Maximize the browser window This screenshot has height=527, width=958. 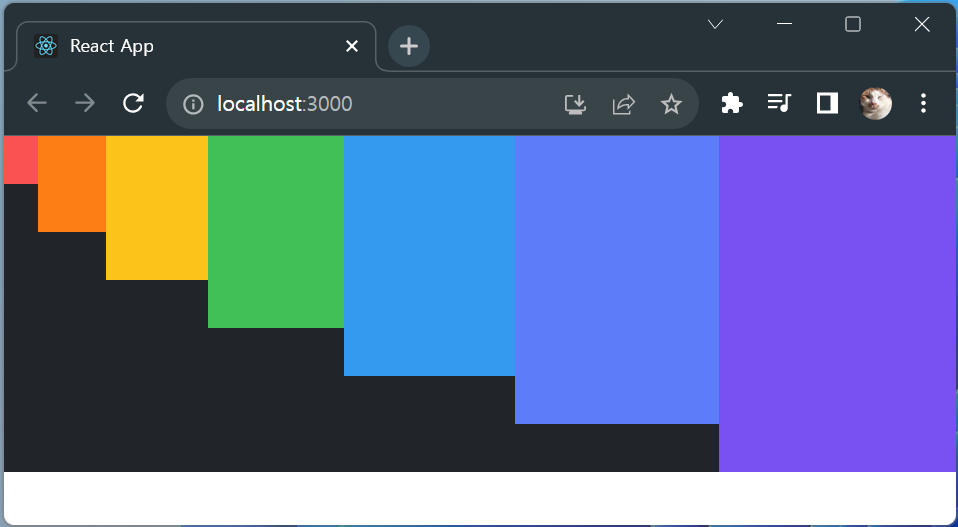click(x=853, y=24)
